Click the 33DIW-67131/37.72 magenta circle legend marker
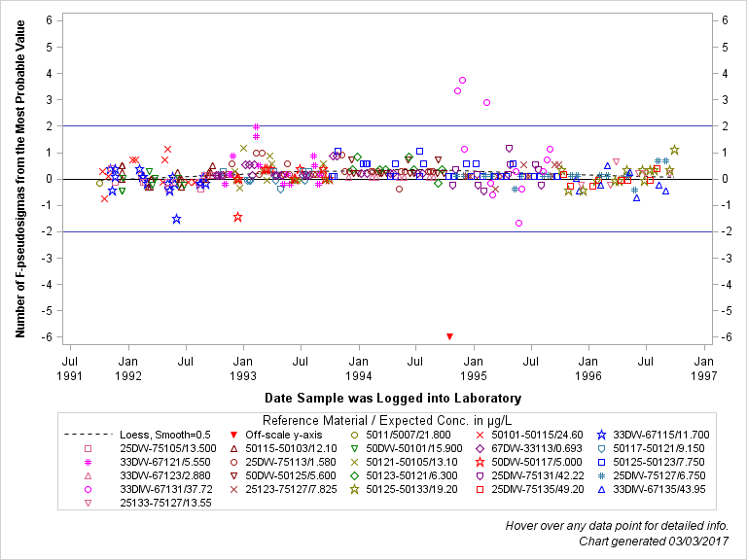The image size is (747, 560). (89, 490)
